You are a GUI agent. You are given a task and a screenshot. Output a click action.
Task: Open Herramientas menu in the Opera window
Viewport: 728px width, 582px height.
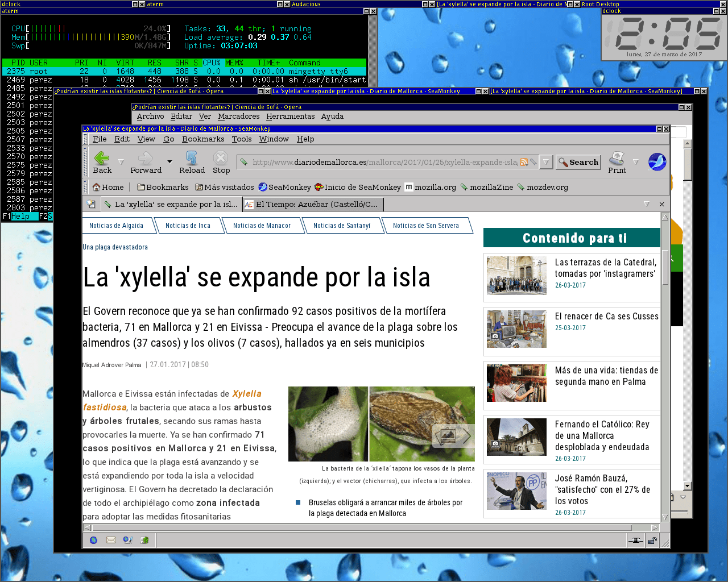click(x=290, y=116)
